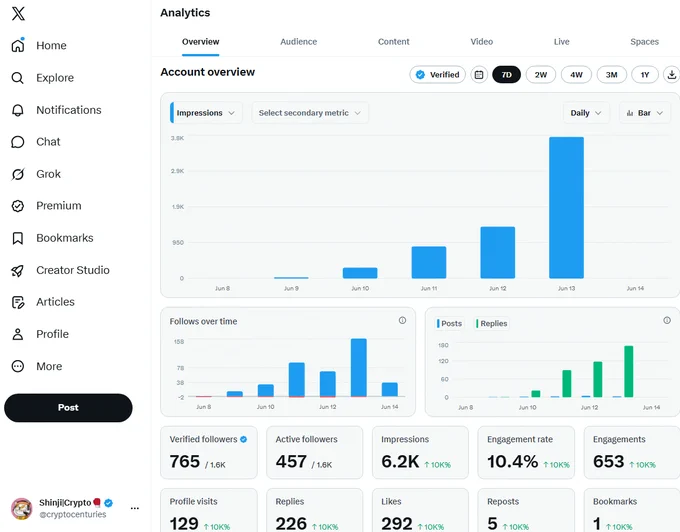
Task: Toggle the Replies series legend
Action: point(492,323)
